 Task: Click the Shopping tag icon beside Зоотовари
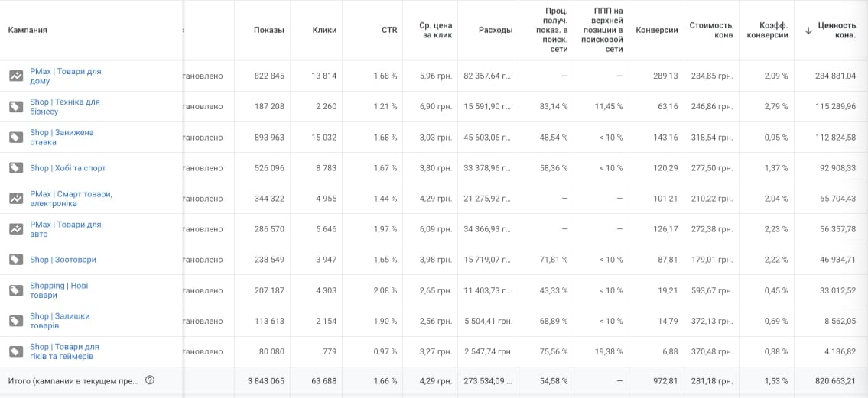(15, 260)
